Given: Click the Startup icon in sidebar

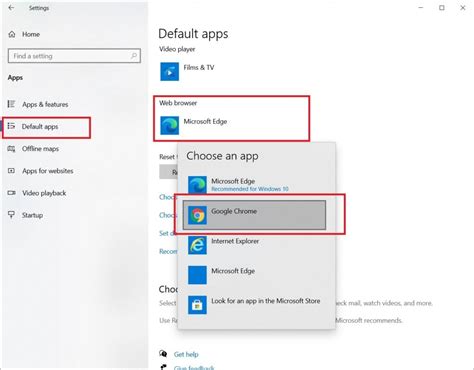Looking at the screenshot, I should click(11, 215).
